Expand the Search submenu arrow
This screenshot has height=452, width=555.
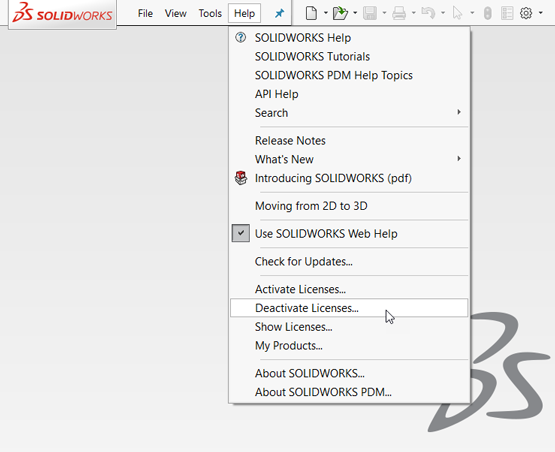point(459,112)
